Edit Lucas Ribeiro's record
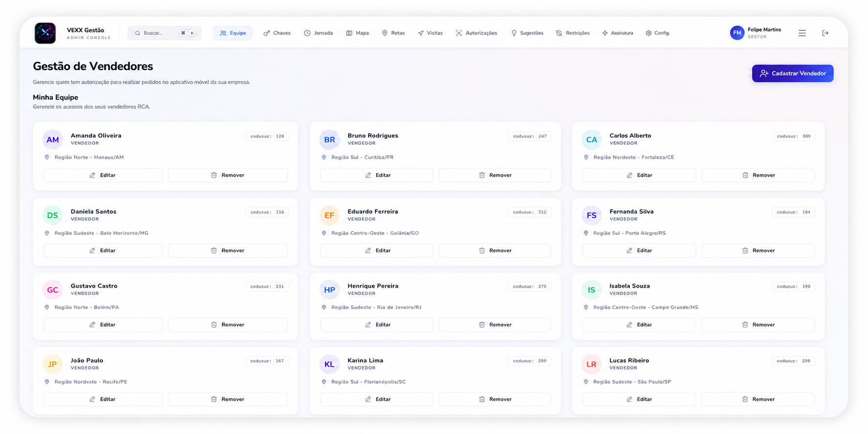 tap(639, 399)
